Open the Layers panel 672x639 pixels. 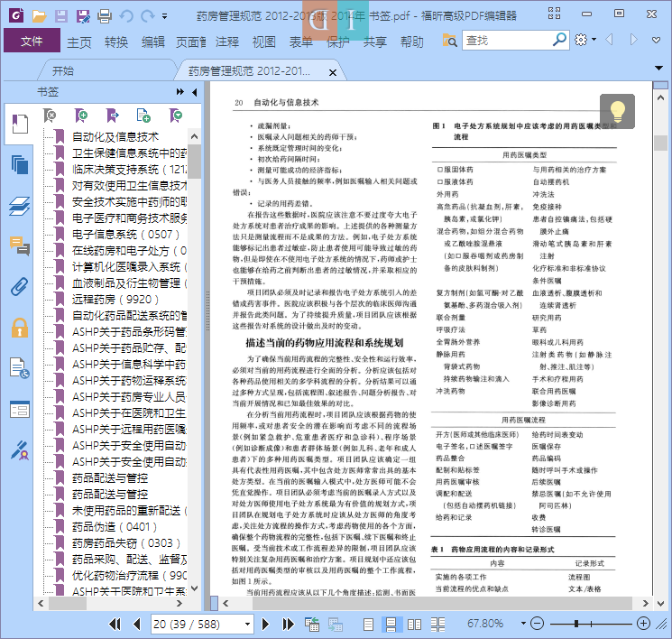click(19, 206)
